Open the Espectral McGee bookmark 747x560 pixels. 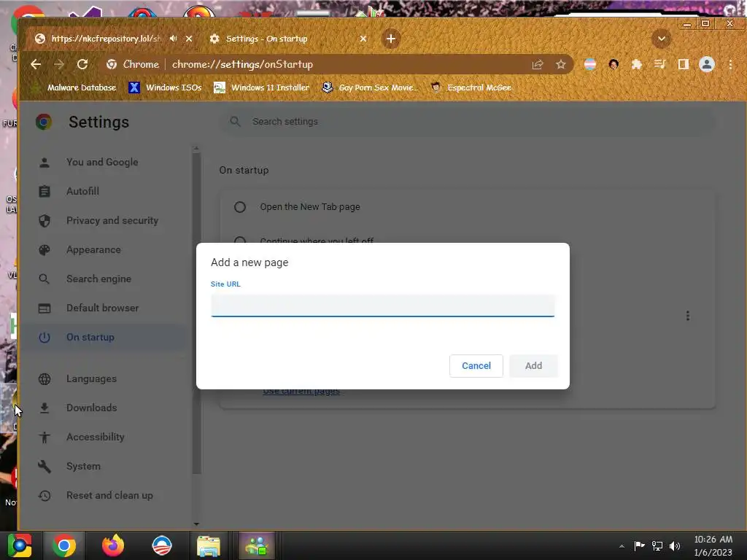471,87
